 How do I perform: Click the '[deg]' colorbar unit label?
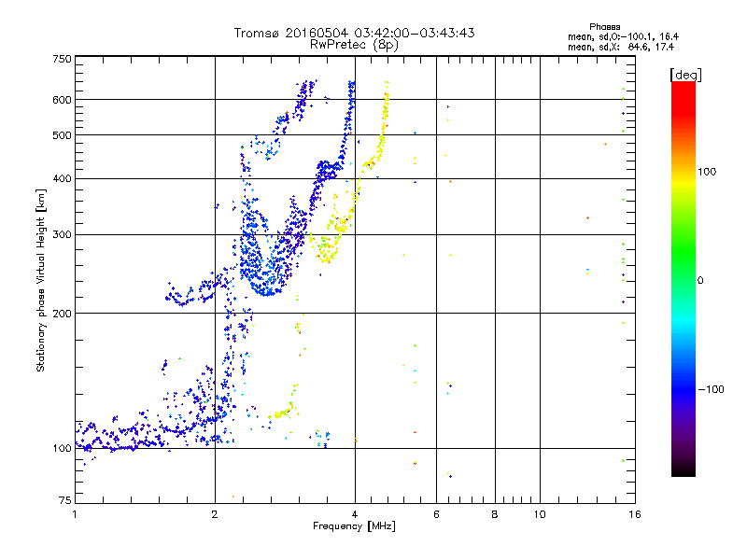(x=685, y=75)
